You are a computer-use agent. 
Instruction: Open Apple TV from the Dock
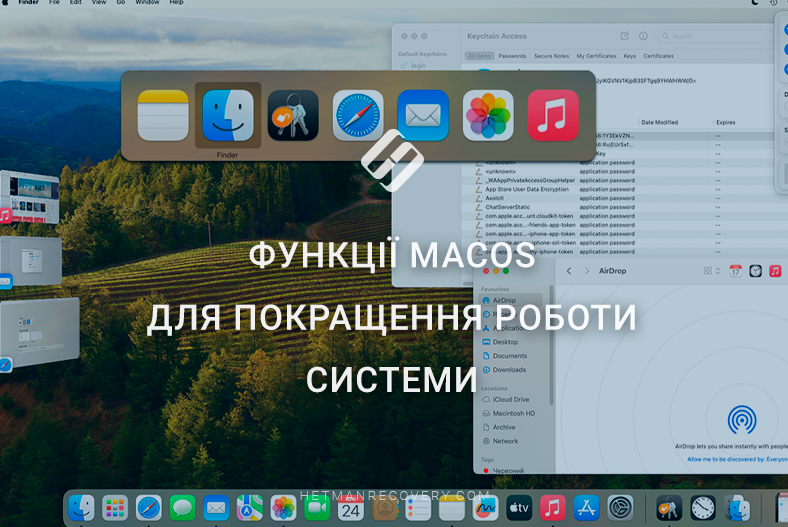click(x=519, y=508)
